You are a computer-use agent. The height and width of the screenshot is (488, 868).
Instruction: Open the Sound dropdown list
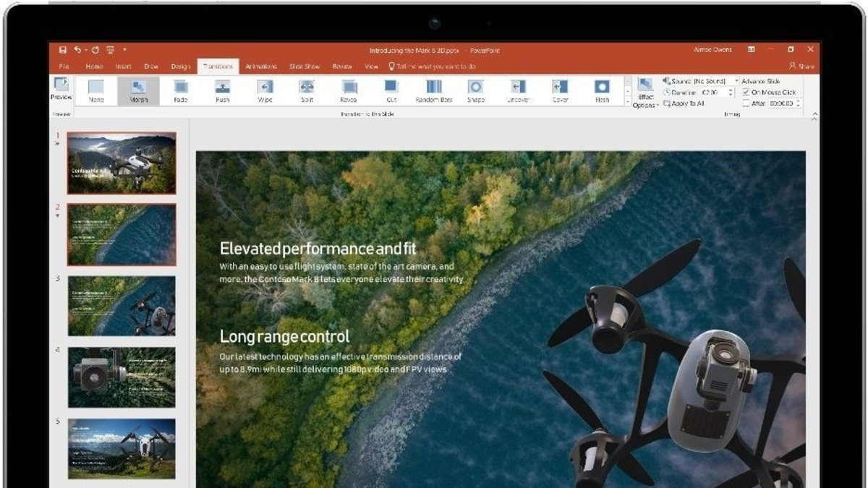point(736,81)
